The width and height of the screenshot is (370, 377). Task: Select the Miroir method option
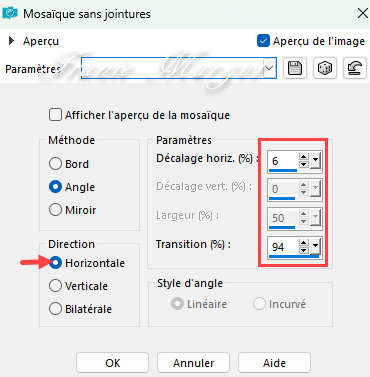pos(55,210)
